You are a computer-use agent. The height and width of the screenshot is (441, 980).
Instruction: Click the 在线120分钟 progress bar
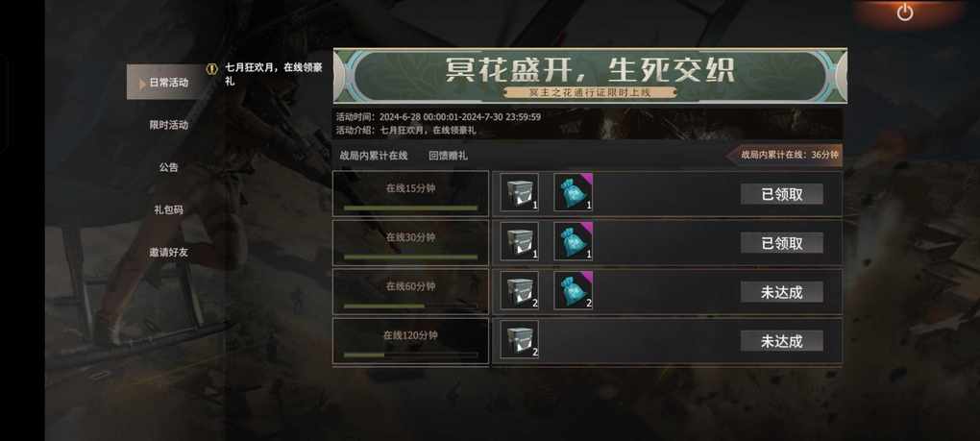pos(410,355)
